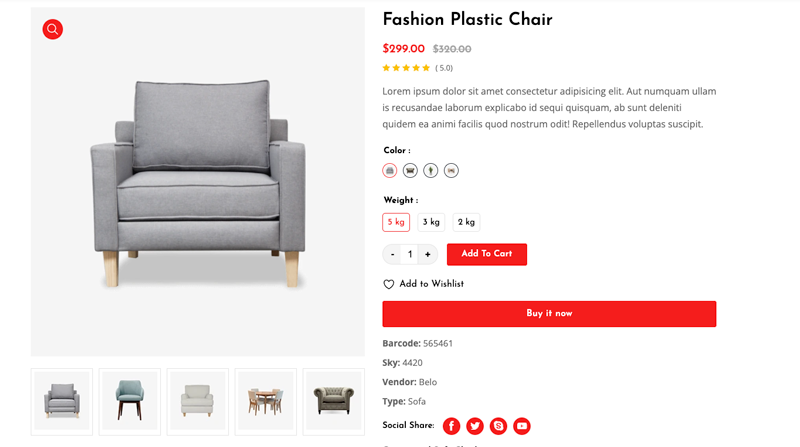Select the 5 kg weight option
The height and width of the screenshot is (447, 800).
[396, 222]
